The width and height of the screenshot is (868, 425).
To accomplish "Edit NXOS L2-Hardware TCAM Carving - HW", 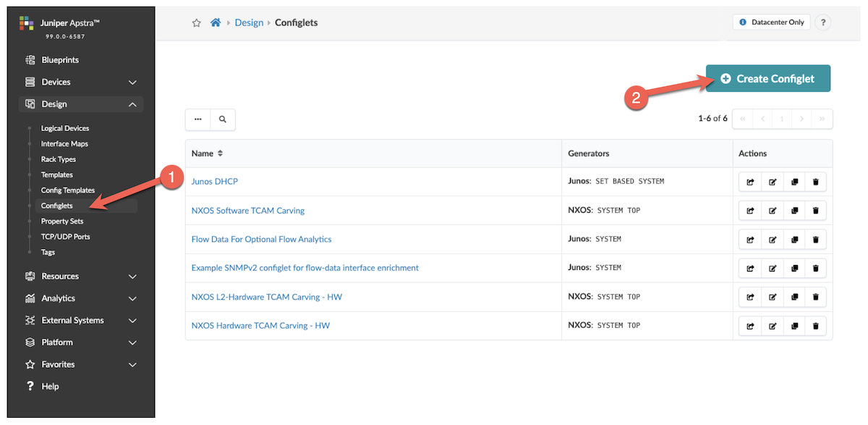I will 772,298.
